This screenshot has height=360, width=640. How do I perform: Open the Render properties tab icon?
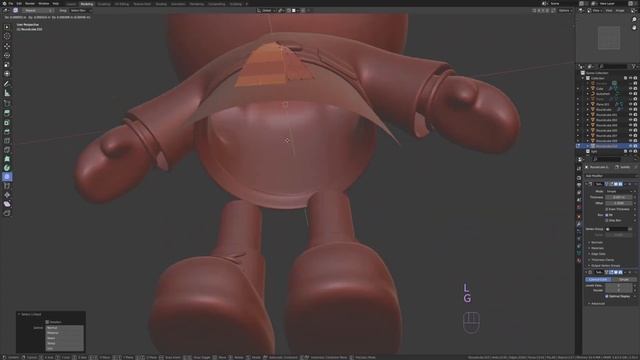(579, 178)
